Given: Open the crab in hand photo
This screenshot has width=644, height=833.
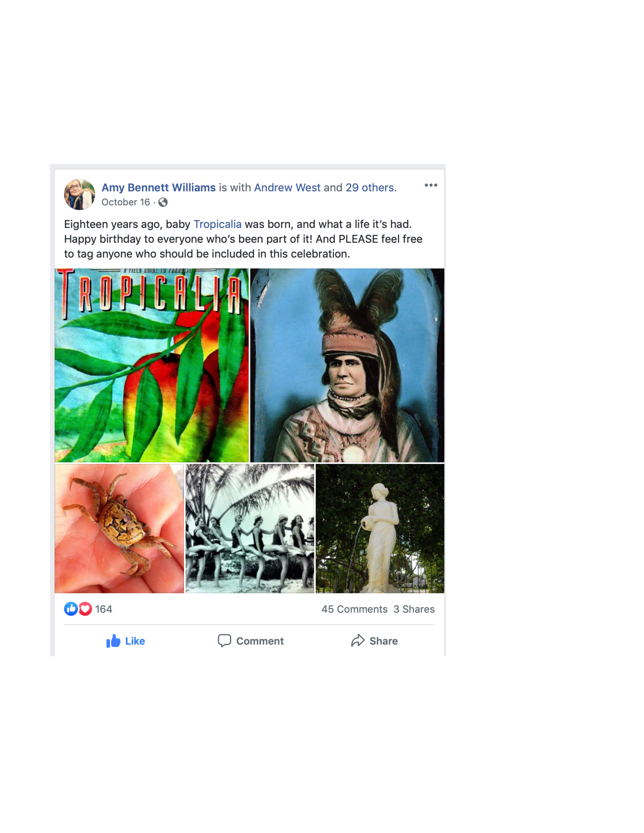Looking at the screenshot, I should click(119, 528).
